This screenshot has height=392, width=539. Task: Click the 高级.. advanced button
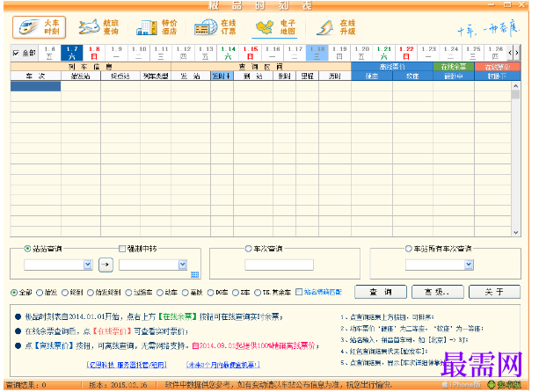tap(438, 292)
